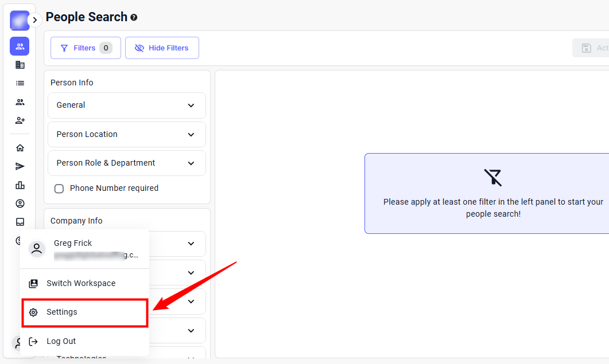Viewport: 609px width, 364px height.
Task: Expand the sidebar with the arrow toggle
Action: point(34,20)
